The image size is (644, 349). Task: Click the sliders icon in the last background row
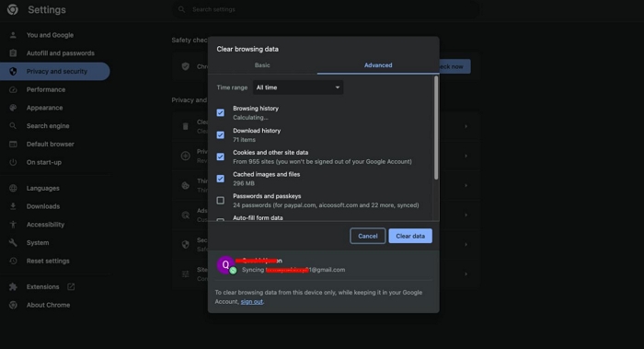click(186, 273)
